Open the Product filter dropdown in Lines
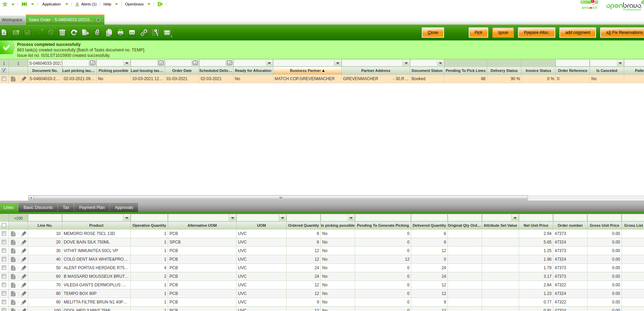Screen dimensions: 644x311 [127, 218]
